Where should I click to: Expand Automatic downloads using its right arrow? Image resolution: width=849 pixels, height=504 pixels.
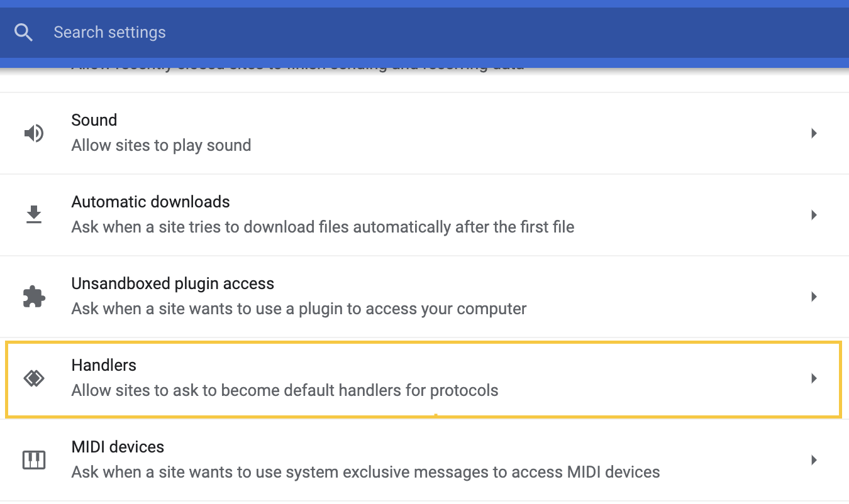click(x=814, y=215)
